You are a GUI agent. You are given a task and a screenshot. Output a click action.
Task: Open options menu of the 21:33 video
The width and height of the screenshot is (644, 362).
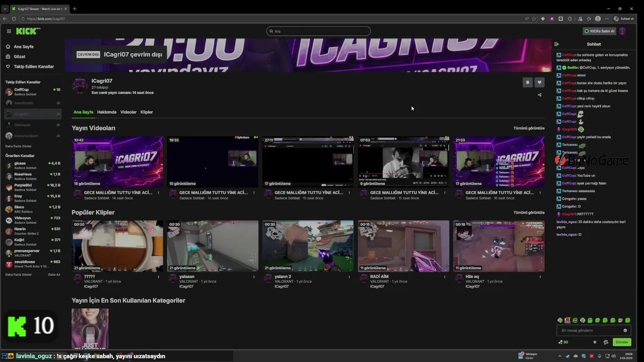coord(540,193)
